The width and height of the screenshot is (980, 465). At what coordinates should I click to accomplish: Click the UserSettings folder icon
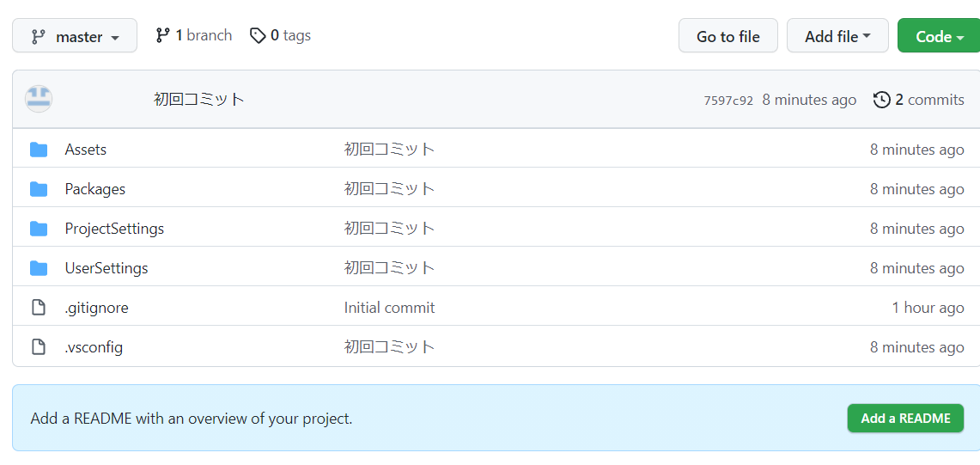click(39, 268)
